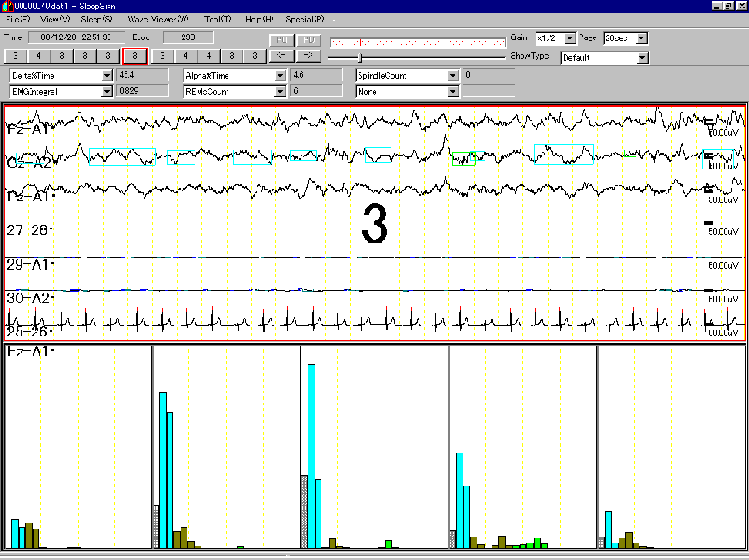749x560 pixels.
Task: Open the Special menu
Action: 305,20
